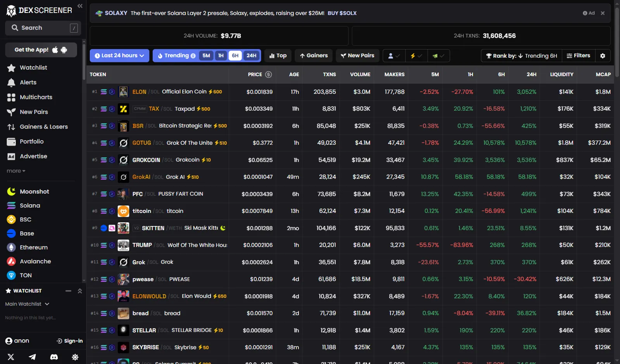Click BUY $SOLX ad link

click(342, 13)
